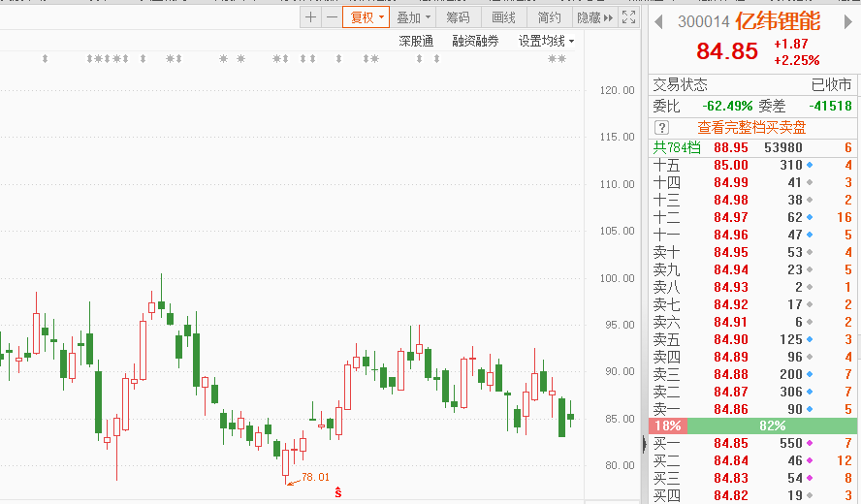Zoom in the chart with plus button
Viewport: 861px width, 504px height.
coord(311,17)
